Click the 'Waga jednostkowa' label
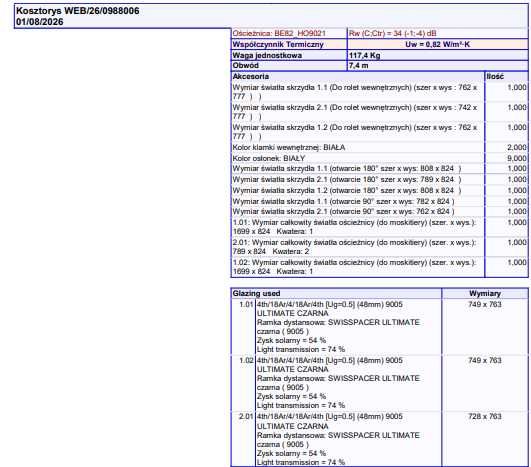The height and width of the screenshot is (467, 531). click(x=267, y=55)
